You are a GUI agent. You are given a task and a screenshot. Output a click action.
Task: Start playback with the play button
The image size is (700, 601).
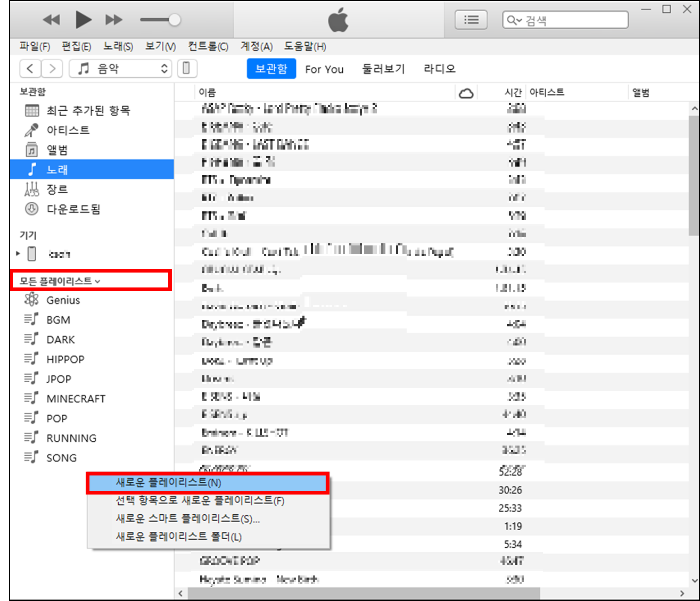pos(83,20)
